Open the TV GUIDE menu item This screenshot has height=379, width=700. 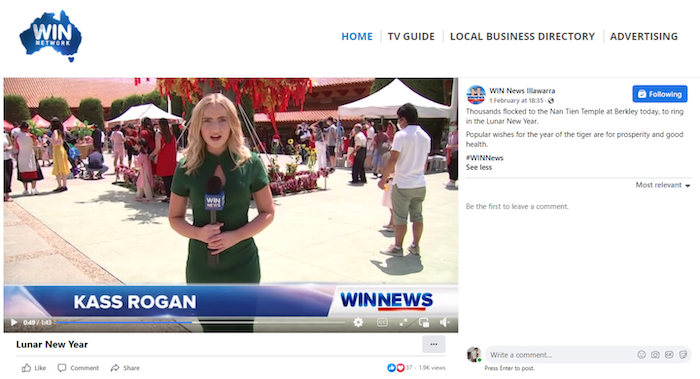[411, 37]
